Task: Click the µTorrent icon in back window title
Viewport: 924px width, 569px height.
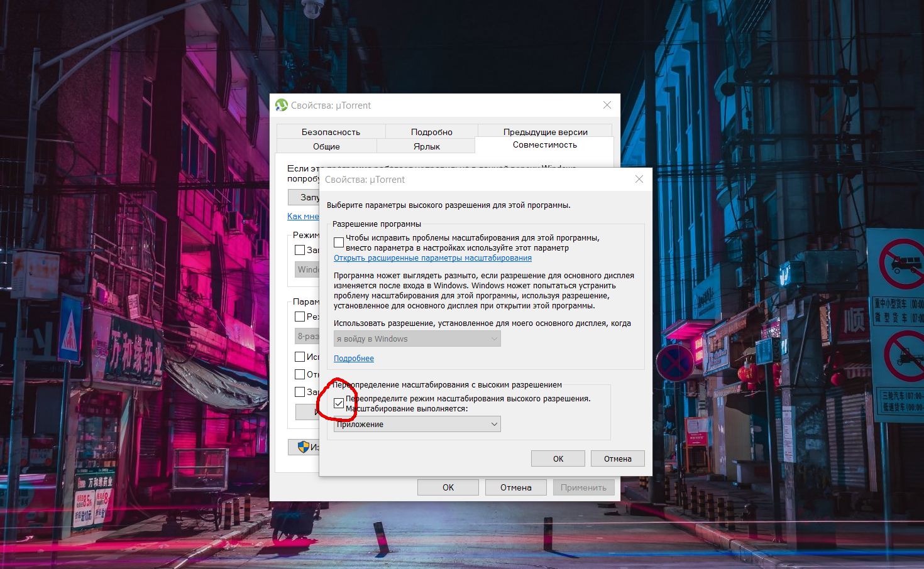Action: 282,105
